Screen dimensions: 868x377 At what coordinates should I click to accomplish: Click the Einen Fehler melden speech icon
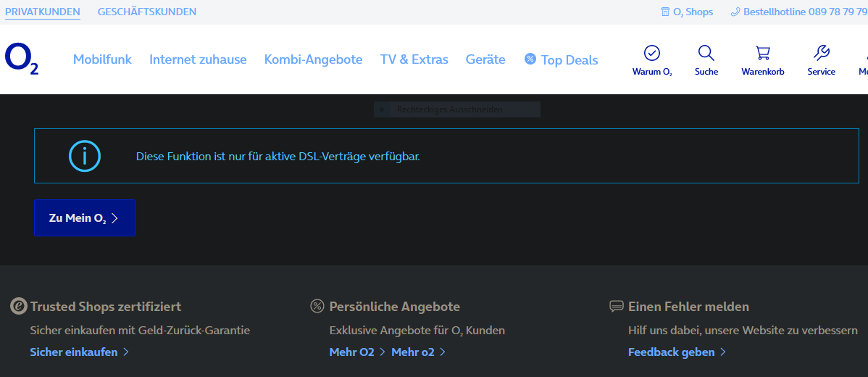[x=616, y=306]
